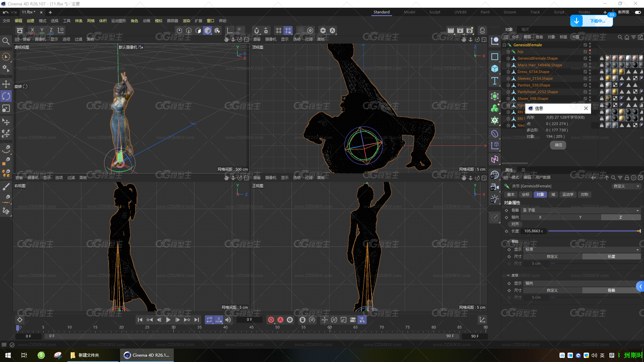644x362 pixels.
Task: Close the 信息 info dialog
Action: pyautogui.click(x=586, y=108)
